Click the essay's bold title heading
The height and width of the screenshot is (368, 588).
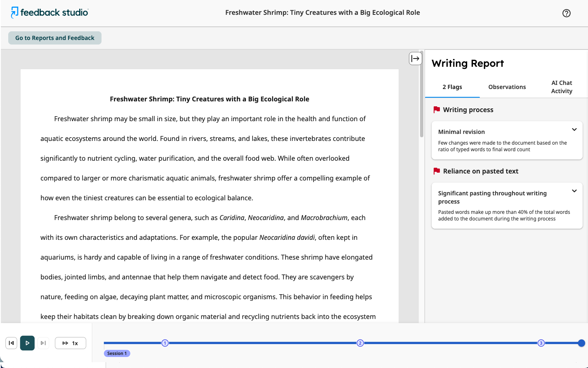210,99
